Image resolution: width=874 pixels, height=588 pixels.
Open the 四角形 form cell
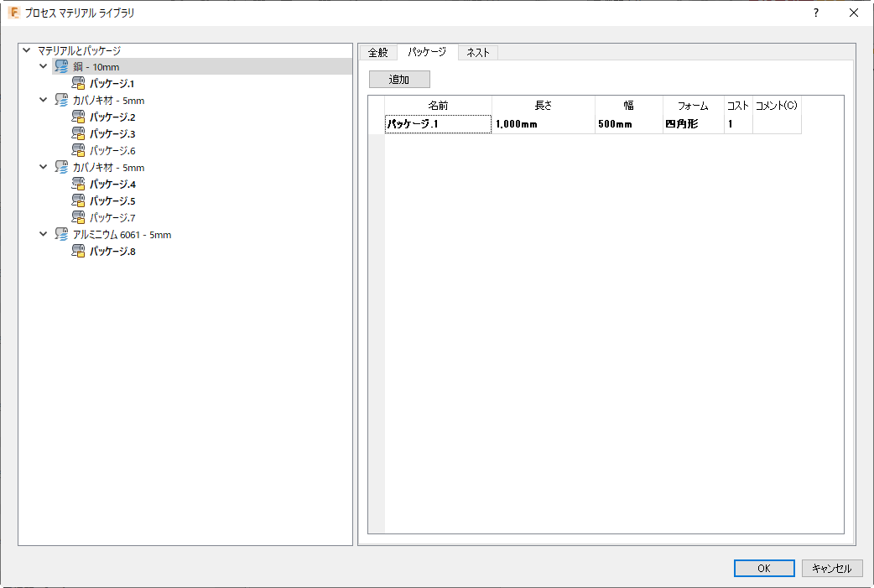(694, 124)
